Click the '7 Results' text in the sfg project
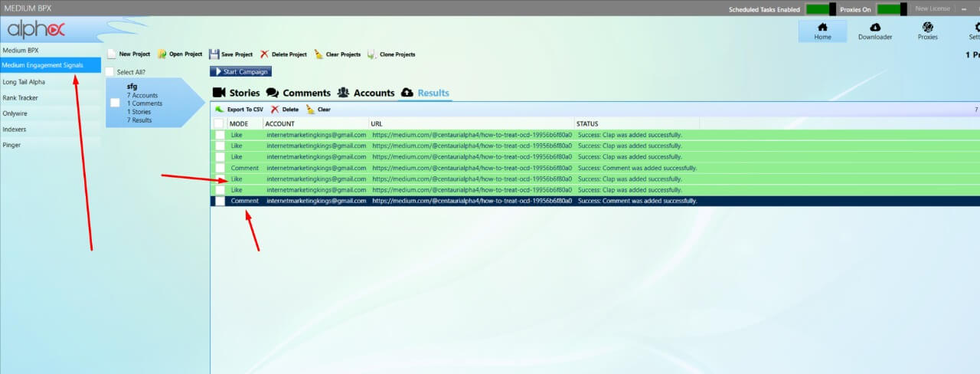The width and height of the screenshot is (980, 374). [x=139, y=120]
